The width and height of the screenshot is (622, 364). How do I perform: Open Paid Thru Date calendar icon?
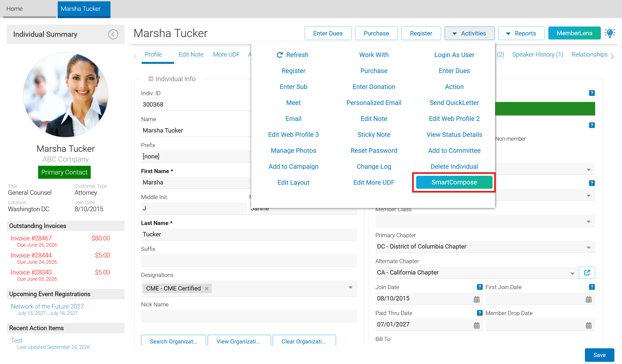477,325
